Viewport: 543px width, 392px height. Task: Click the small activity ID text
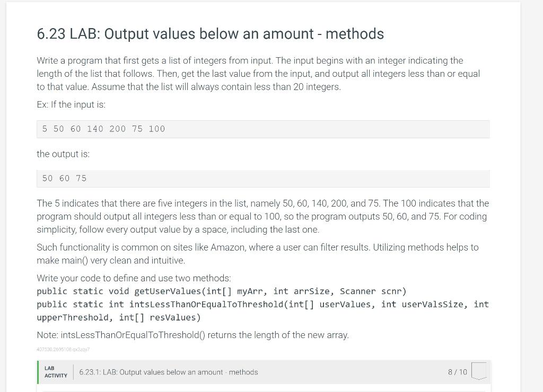63,350
